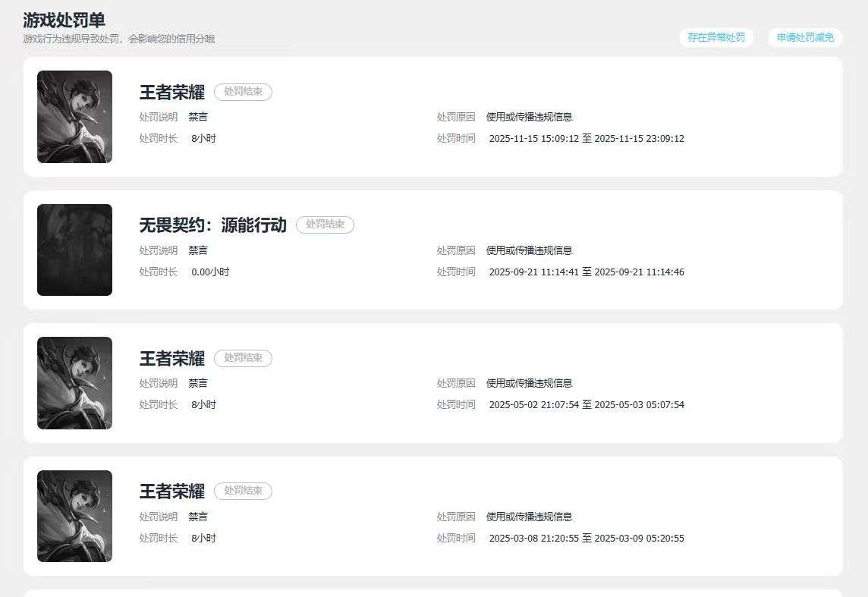The height and width of the screenshot is (597, 868).
Task: Select 使用或传播违规信息 reason in 2025-05-02 record
Action: coord(529,383)
